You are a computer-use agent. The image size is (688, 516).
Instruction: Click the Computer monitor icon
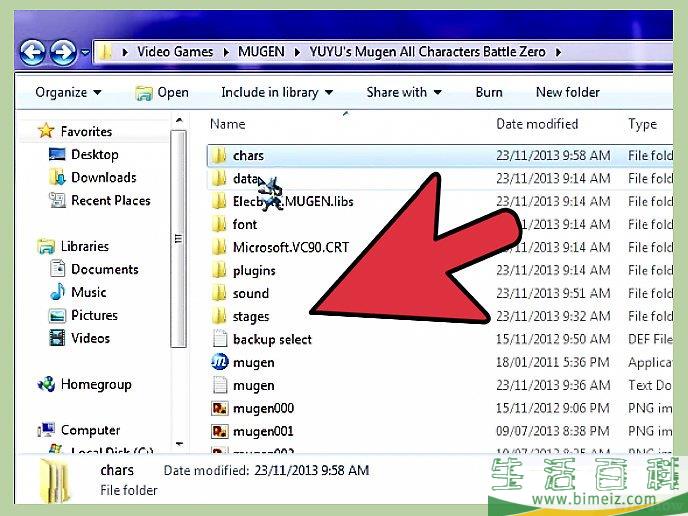pyautogui.click(x=46, y=430)
